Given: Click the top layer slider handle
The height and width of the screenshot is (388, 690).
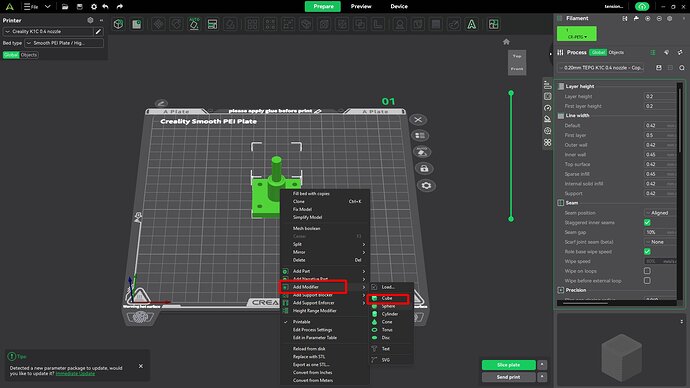Looking at the screenshot, I should tap(511, 93).
